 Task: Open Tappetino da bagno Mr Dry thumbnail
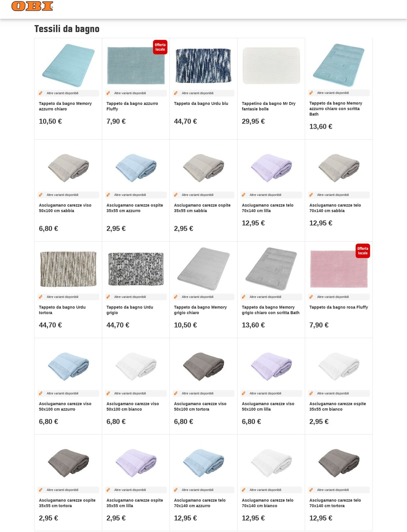pos(271,66)
